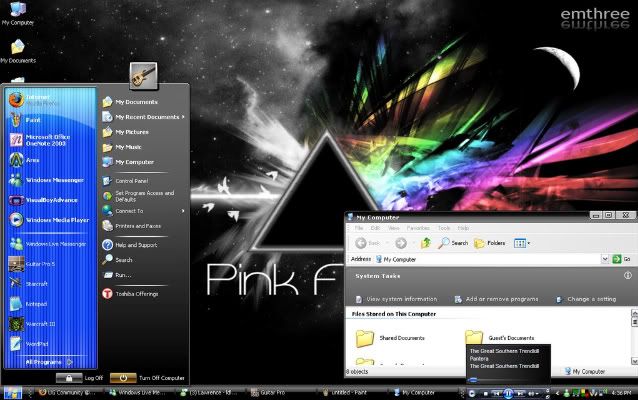Launch Mozilla Firefox from the Start menu
This screenshot has height=400, width=638.
[51, 100]
